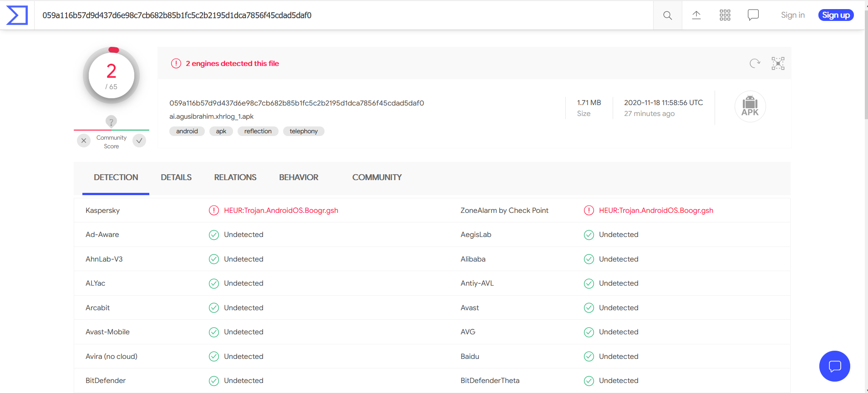Click AhnLab-V3 undetected check icon
The image size is (868, 393).
tap(214, 259)
